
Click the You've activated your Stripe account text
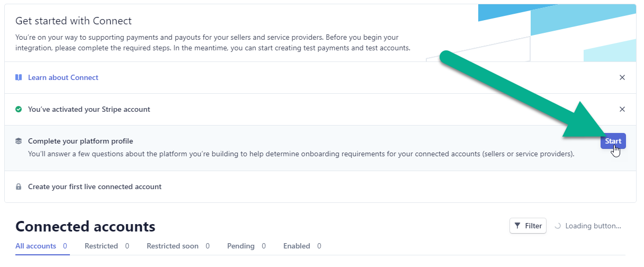[89, 109]
